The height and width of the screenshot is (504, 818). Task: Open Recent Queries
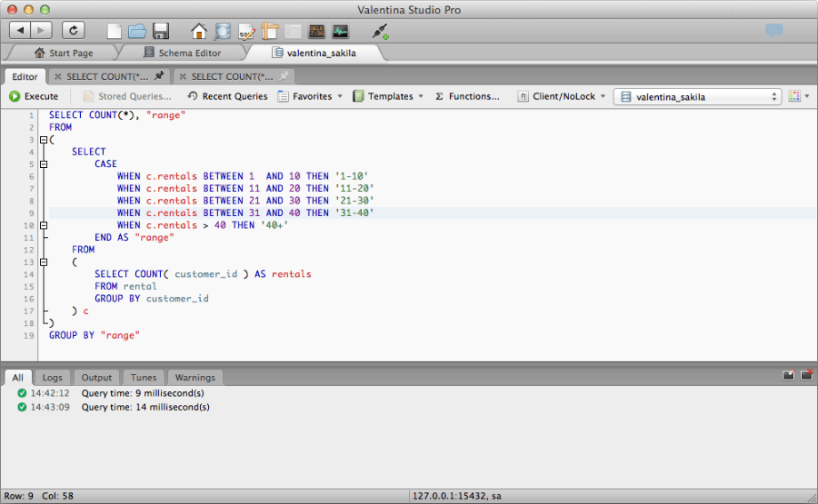click(227, 96)
